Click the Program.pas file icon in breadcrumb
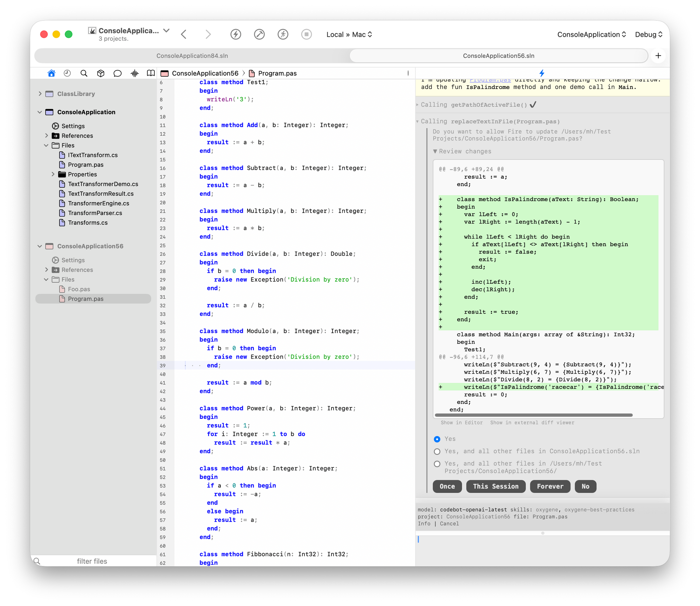 (252, 73)
